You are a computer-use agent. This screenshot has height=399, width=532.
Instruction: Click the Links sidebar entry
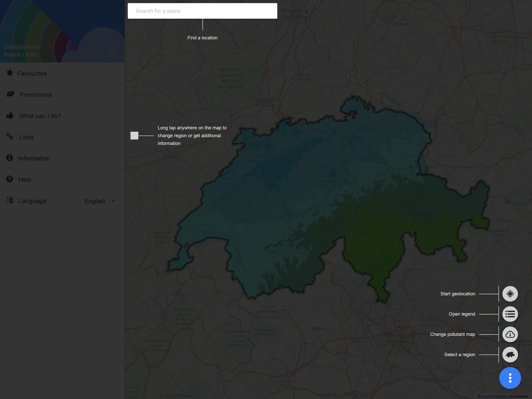pyautogui.click(x=26, y=137)
